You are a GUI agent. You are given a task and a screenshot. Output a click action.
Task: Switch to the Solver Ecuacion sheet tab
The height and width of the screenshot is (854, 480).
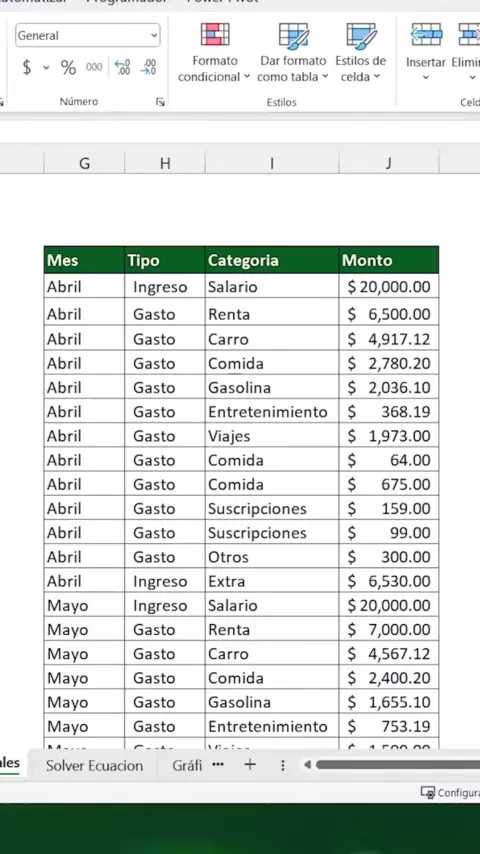click(x=94, y=766)
